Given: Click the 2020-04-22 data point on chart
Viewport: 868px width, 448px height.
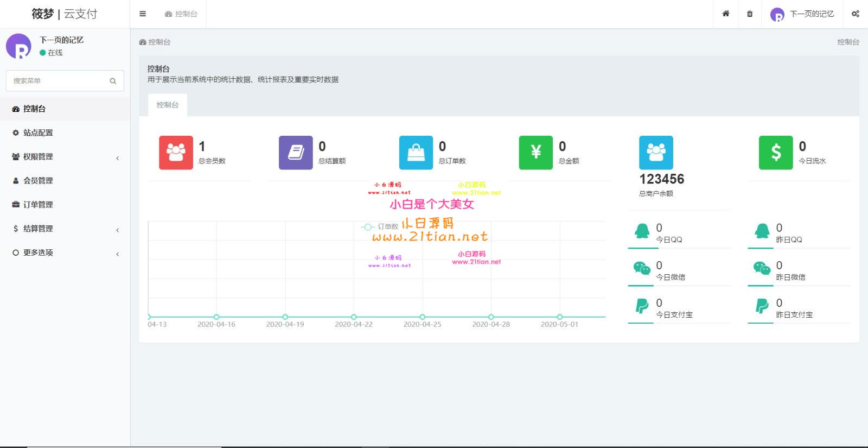Looking at the screenshot, I should [x=354, y=317].
